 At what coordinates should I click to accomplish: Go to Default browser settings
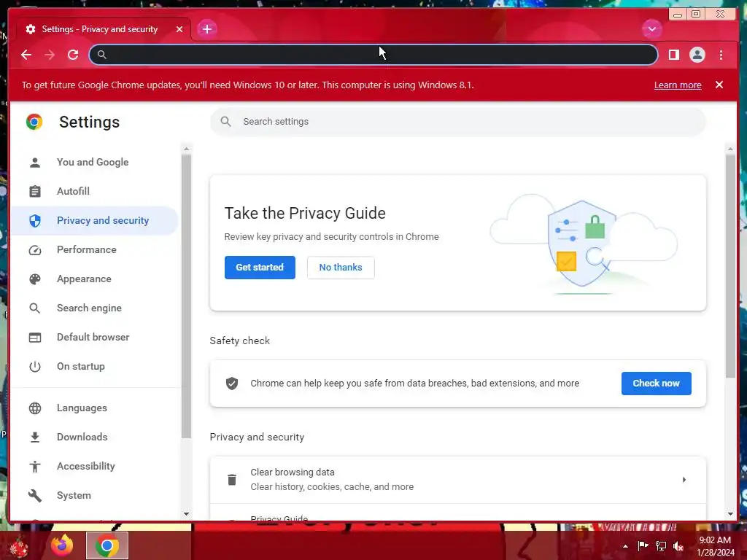pyautogui.click(x=93, y=337)
